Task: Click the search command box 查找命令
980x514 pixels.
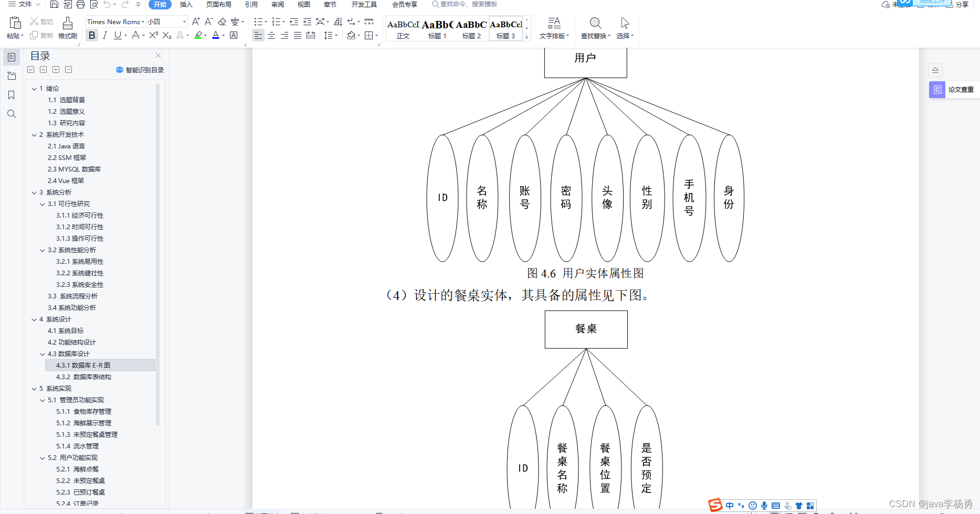Action: click(x=465, y=4)
